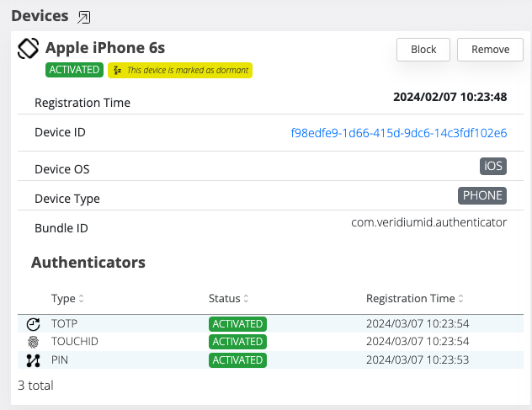Click the dormant sleep icon in yellow badge
Screen dimensions: 532x410
click(118, 71)
